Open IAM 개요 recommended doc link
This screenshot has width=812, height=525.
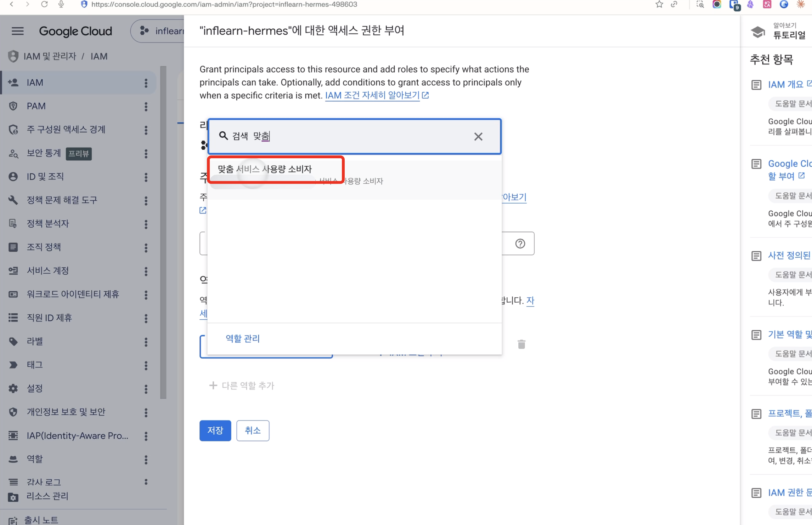pos(785,85)
